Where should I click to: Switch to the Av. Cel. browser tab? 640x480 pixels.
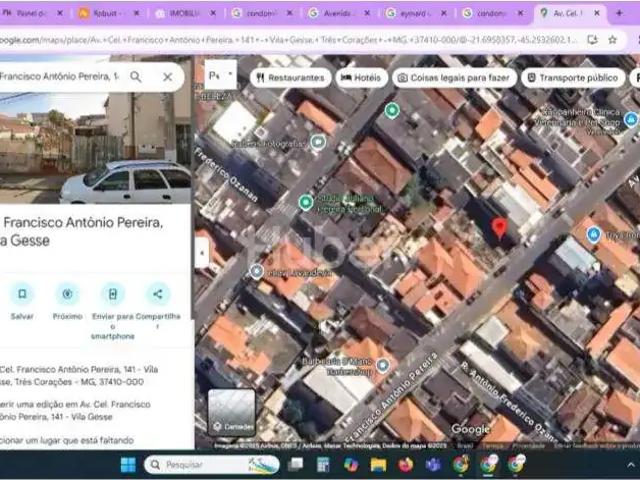[x=566, y=14]
